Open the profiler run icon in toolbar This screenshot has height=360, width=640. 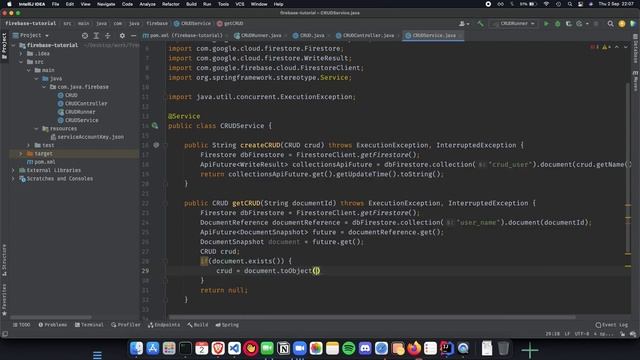point(579,24)
